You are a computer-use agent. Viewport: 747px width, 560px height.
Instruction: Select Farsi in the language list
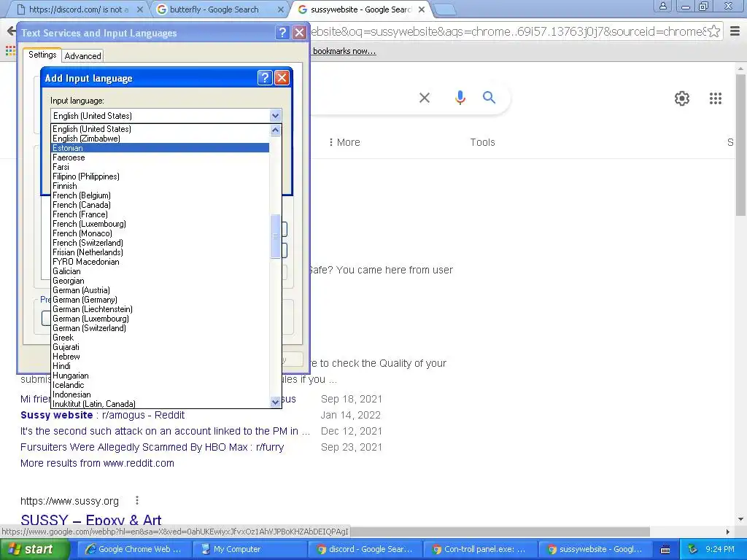pos(160,167)
